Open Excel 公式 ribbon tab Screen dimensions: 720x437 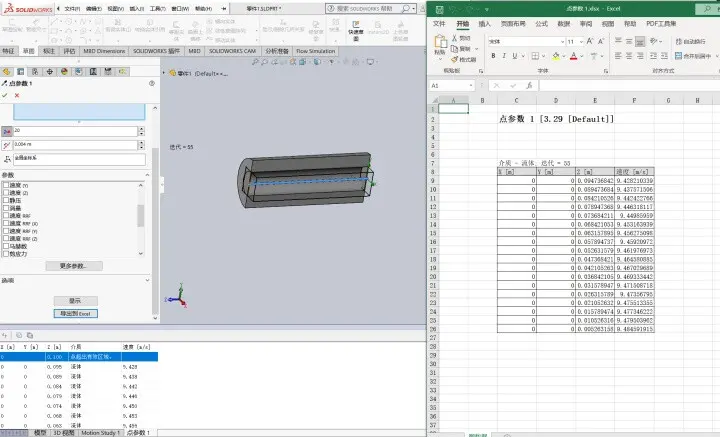coord(541,23)
